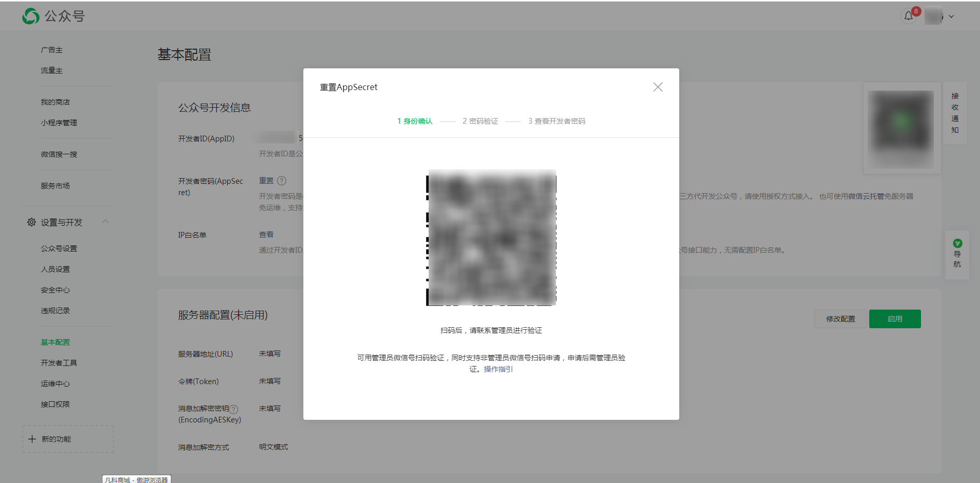Click 明文模式 value text

pyautogui.click(x=273, y=447)
